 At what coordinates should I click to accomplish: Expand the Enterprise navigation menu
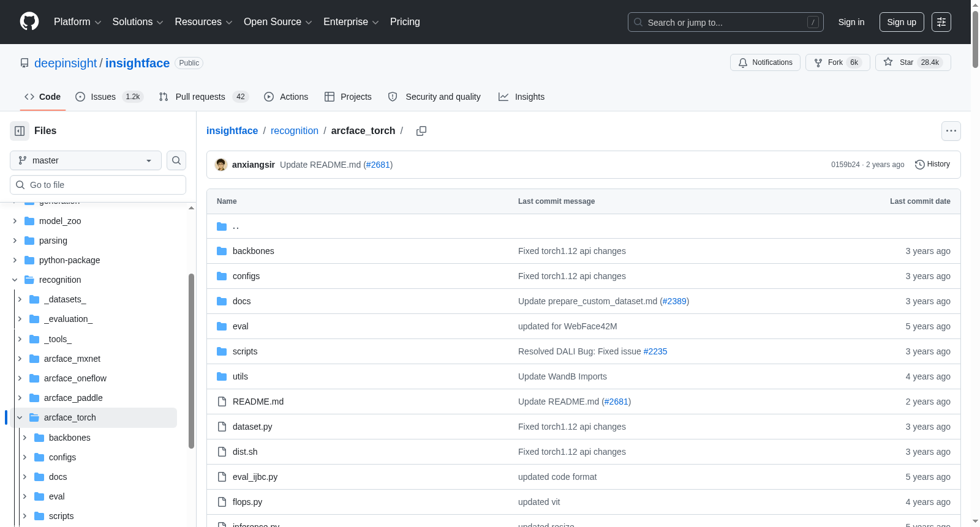click(x=351, y=22)
